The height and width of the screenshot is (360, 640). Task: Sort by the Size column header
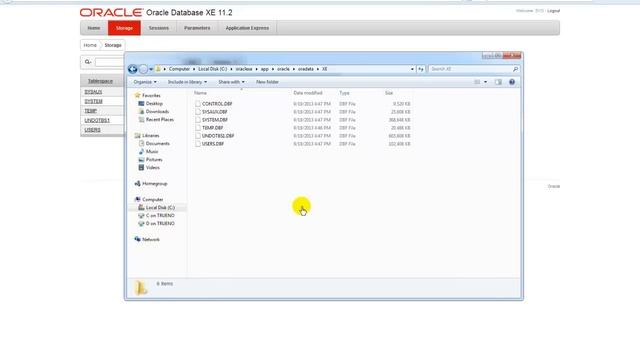[x=389, y=93]
